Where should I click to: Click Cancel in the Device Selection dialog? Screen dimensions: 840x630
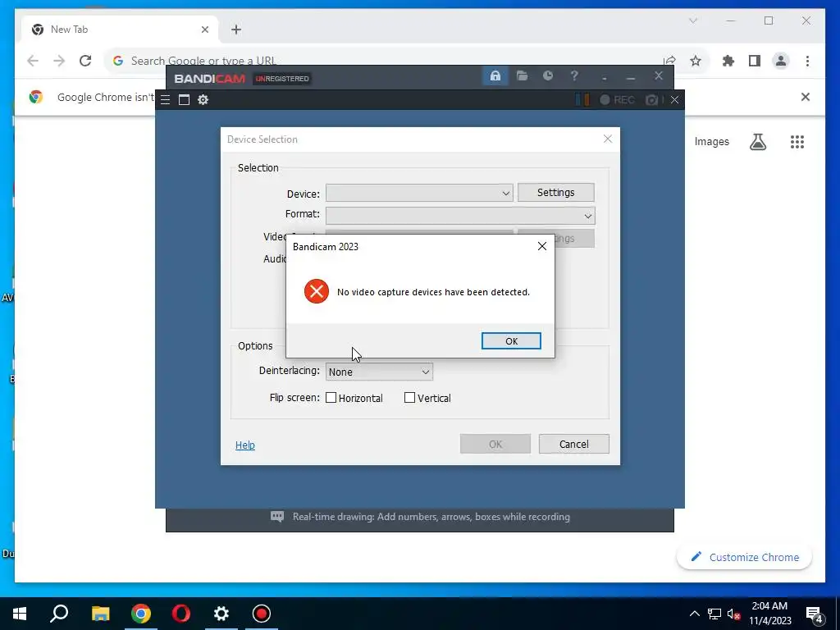(573, 444)
